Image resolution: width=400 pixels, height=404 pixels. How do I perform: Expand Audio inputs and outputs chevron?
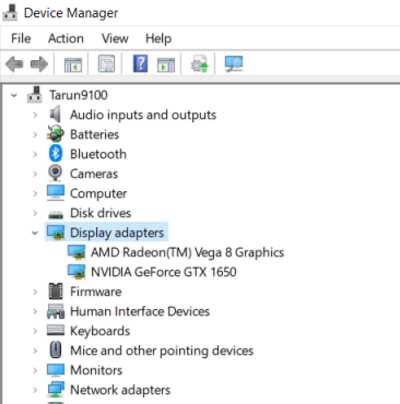35,115
